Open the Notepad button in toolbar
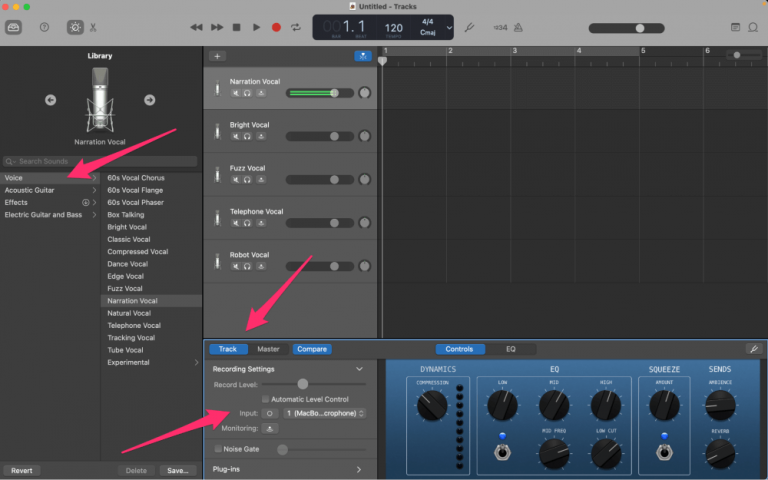768x480 pixels. coord(735,27)
